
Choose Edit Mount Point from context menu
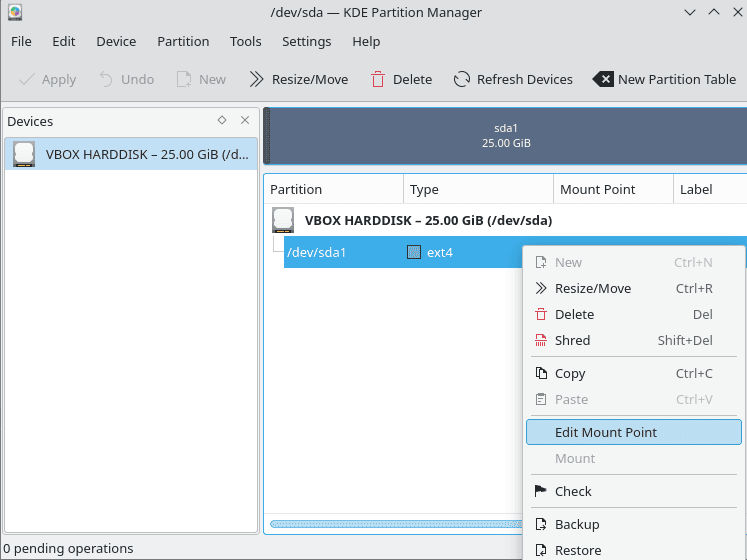pyautogui.click(x=634, y=432)
